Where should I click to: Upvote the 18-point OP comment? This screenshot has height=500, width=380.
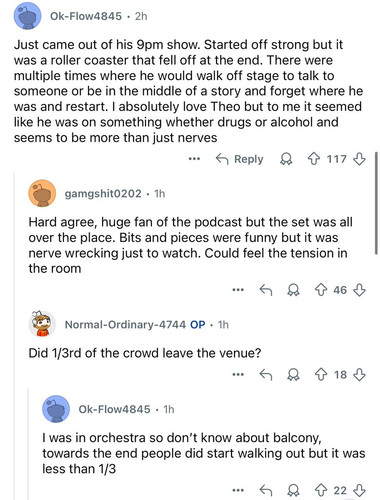[321, 375]
